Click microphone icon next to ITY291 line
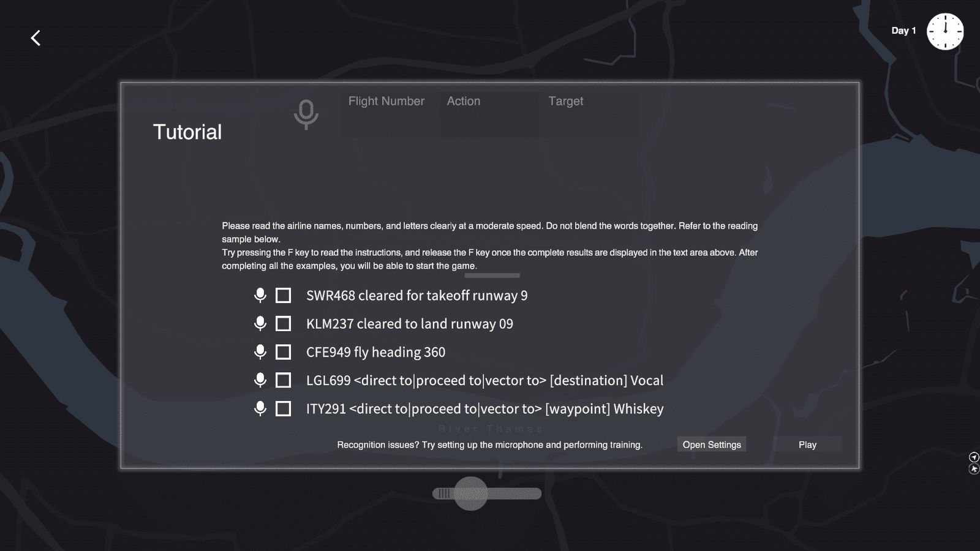980x551 pixels. click(260, 408)
